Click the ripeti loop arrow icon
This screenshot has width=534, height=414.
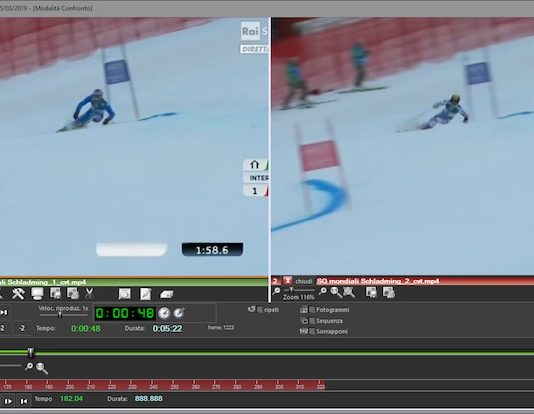(251, 309)
